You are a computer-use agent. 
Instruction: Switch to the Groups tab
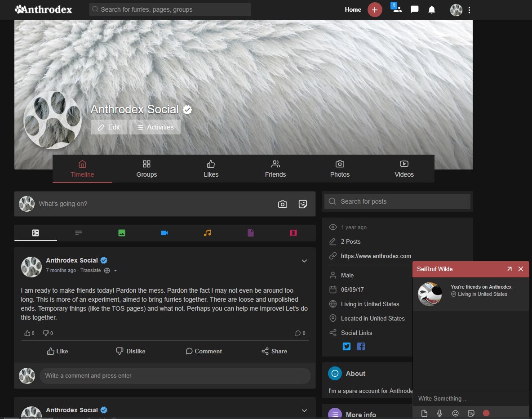(146, 169)
